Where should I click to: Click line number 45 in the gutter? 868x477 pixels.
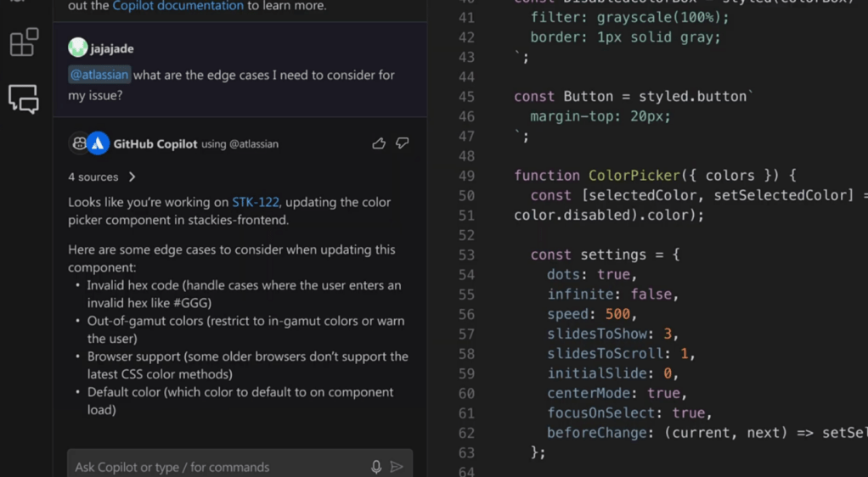466,97
